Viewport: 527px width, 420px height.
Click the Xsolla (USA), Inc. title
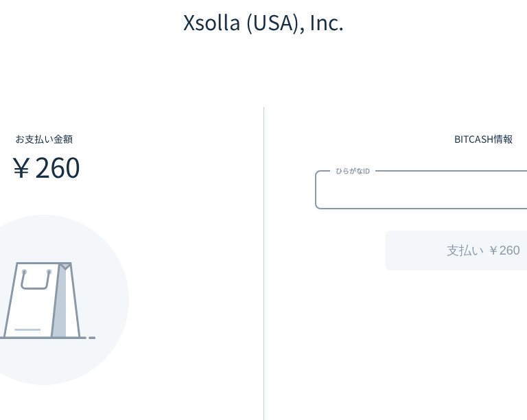[263, 23]
